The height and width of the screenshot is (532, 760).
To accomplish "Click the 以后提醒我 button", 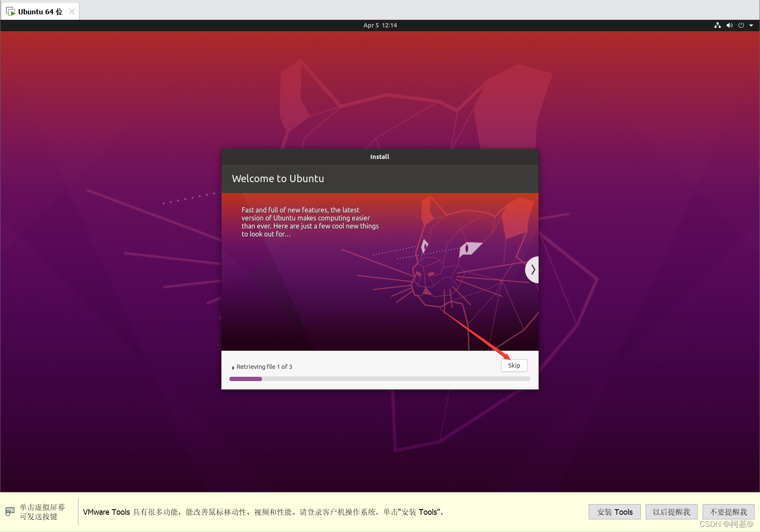I will coord(671,512).
